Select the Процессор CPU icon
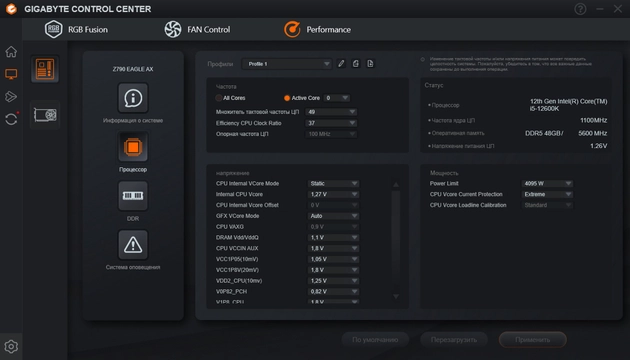This screenshot has height=360, width=630. coord(133,147)
